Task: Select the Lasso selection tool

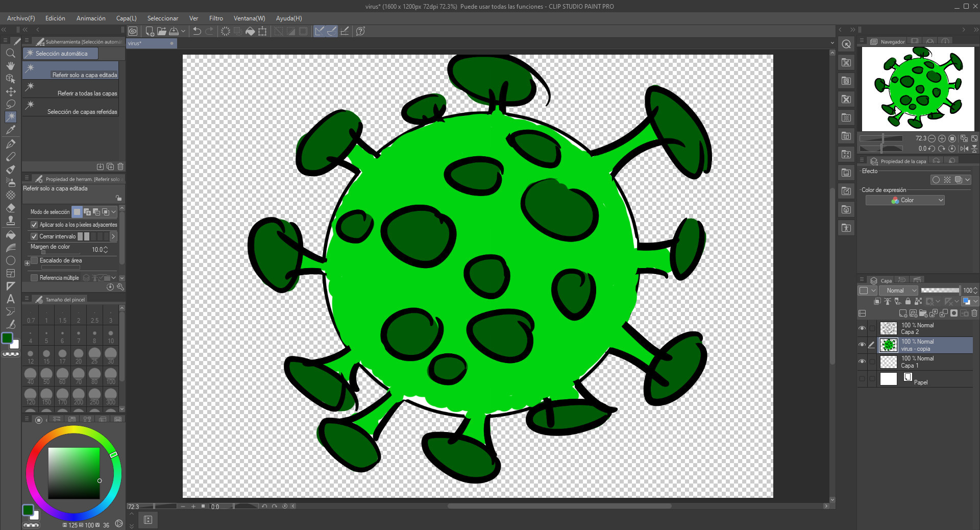Action: [x=10, y=104]
